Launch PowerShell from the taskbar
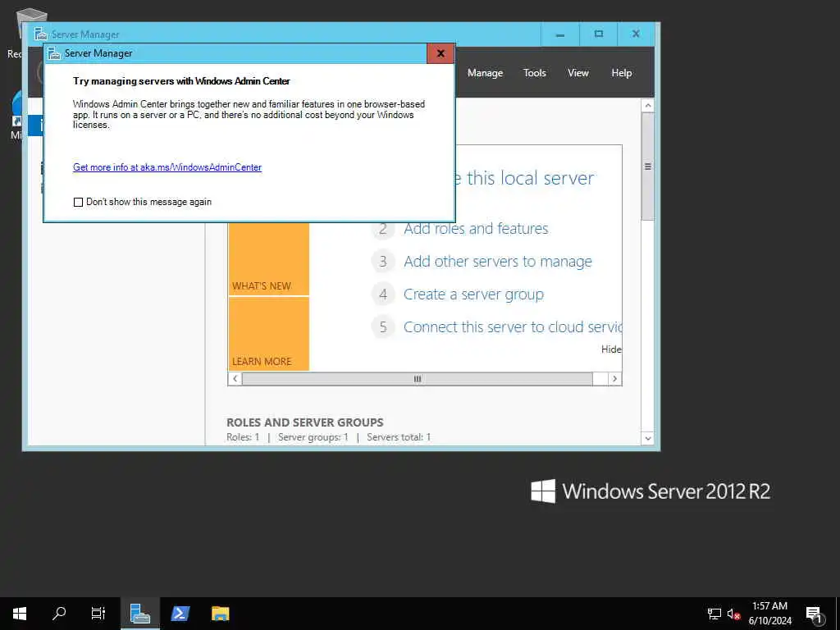The width and height of the screenshot is (840, 630). 180,614
